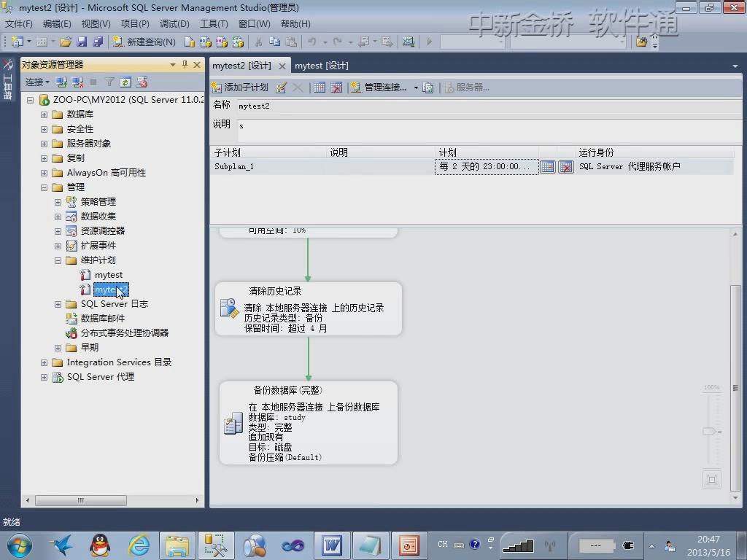Click the disconnect server icon in Object Explorer
747x560 pixels.
pyautogui.click(x=77, y=82)
